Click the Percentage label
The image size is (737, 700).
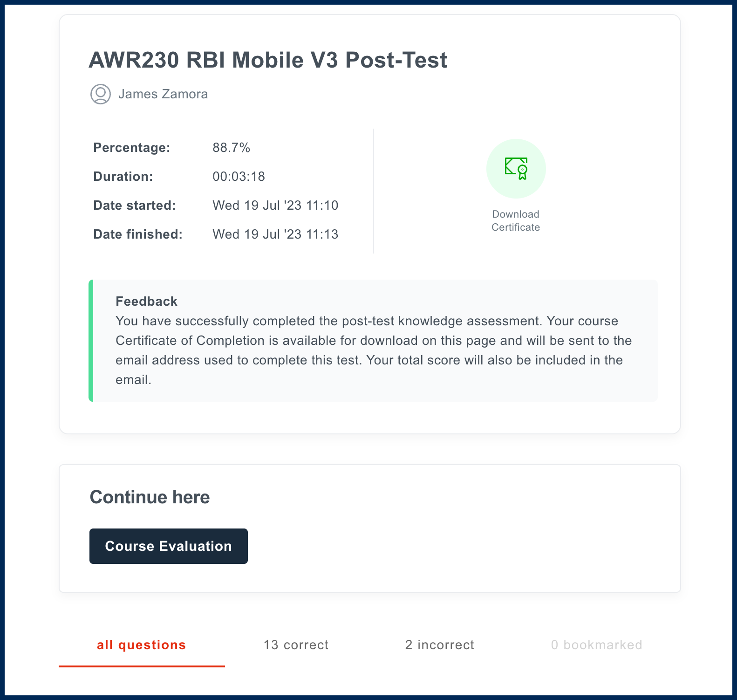(132, 148)
